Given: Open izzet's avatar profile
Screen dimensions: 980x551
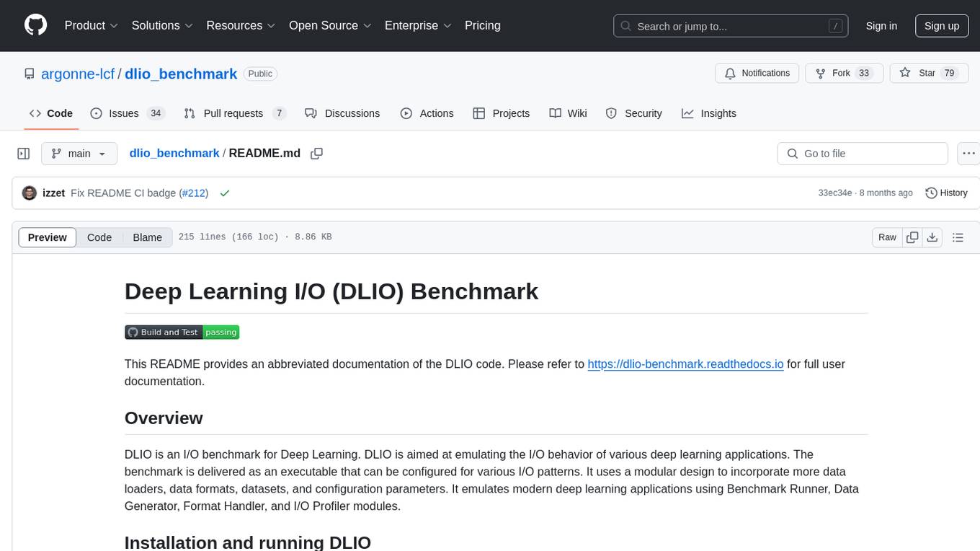Looking at the screenshot, I should pyautogui.click(x=30, y=193).
